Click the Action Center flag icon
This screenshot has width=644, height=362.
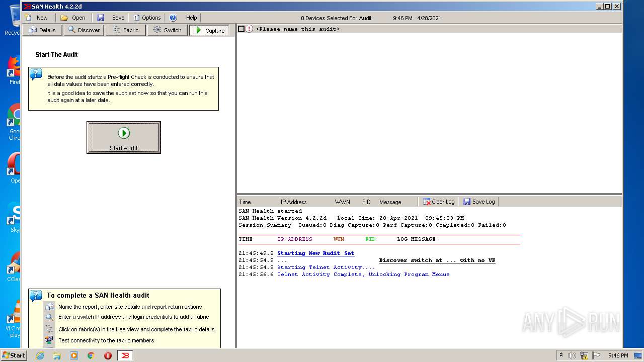click(596, 355)
